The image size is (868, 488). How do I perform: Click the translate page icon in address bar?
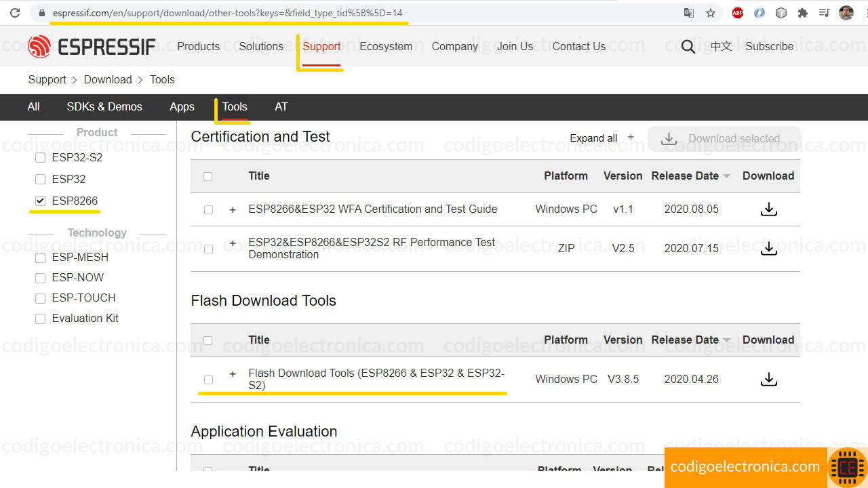(x=689, y=13)
